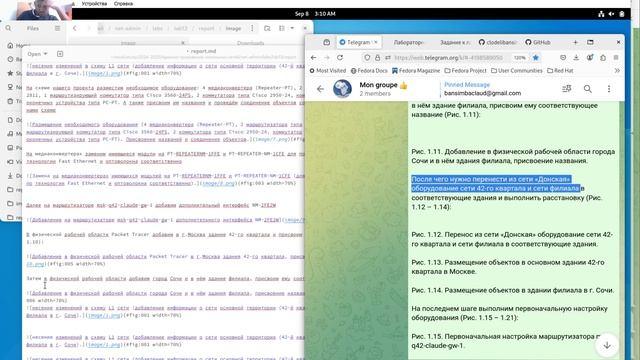Open Fedora Docs bookmark
The height and width of the screenshot is (360, 640).
point(369,71)
